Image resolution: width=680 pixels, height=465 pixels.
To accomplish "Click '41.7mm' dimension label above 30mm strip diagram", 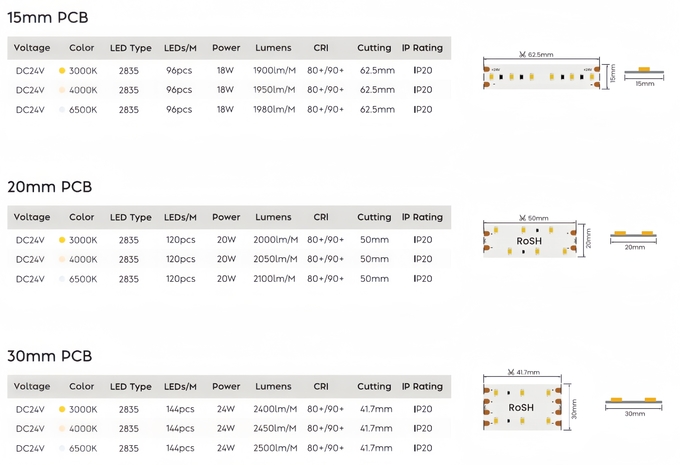I will [527, 372].
